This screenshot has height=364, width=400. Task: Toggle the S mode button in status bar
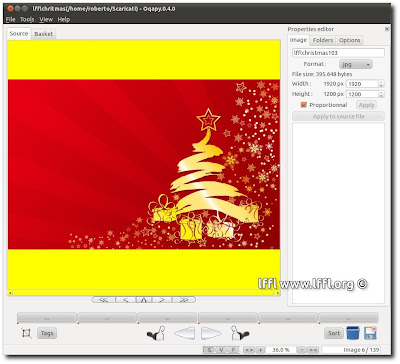209,350
